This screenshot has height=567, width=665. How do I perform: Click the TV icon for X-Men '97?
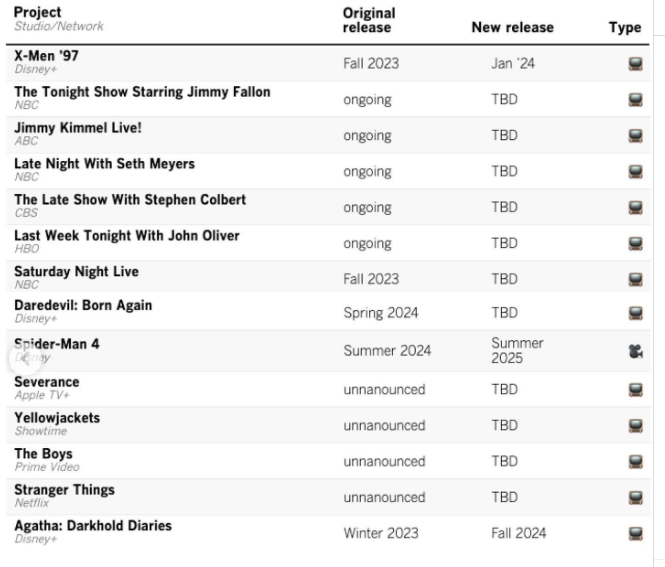click(634, 64)
